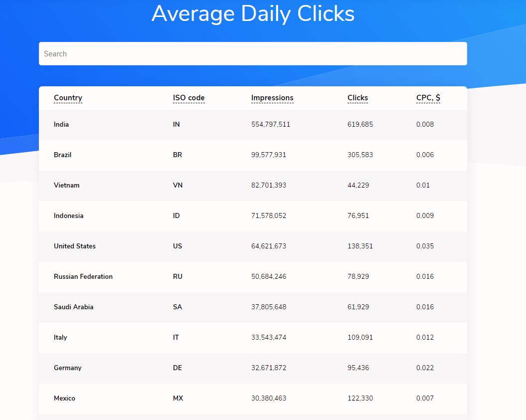Click the Indonesia row label
Image resolution: width=526 pixels, height=420 pixels.
(68, 216)
